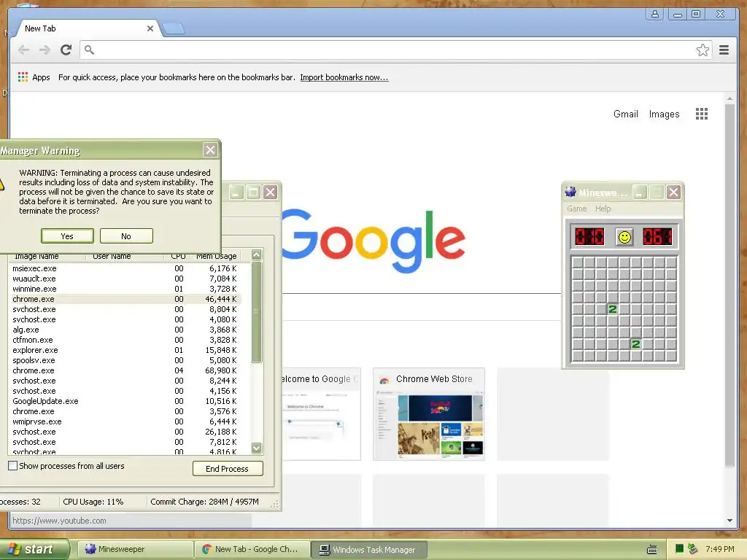Screen dimensions: 747x560
Task: Minimize the Task Manager window
Action: (x=236, y=192)
